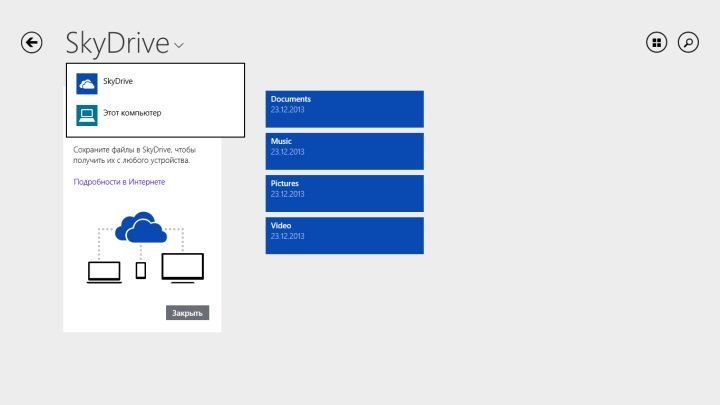Image resolution: width=720 pixels, height=405 pixels.
Task: Click the Сохраните файлы в SkyDrive text
Action: coord(135,155)
